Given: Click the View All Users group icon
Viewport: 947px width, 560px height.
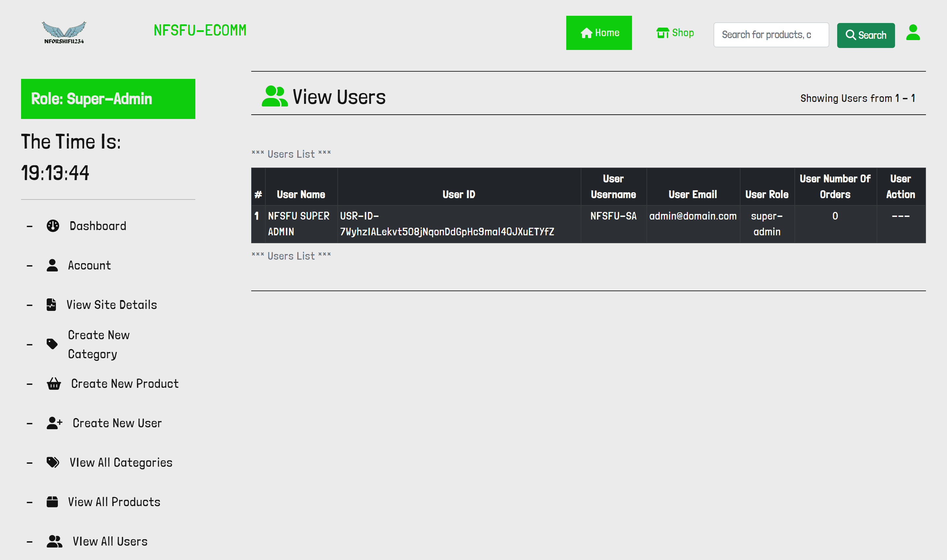Looking at the screenshot, I should coord(54,541).
